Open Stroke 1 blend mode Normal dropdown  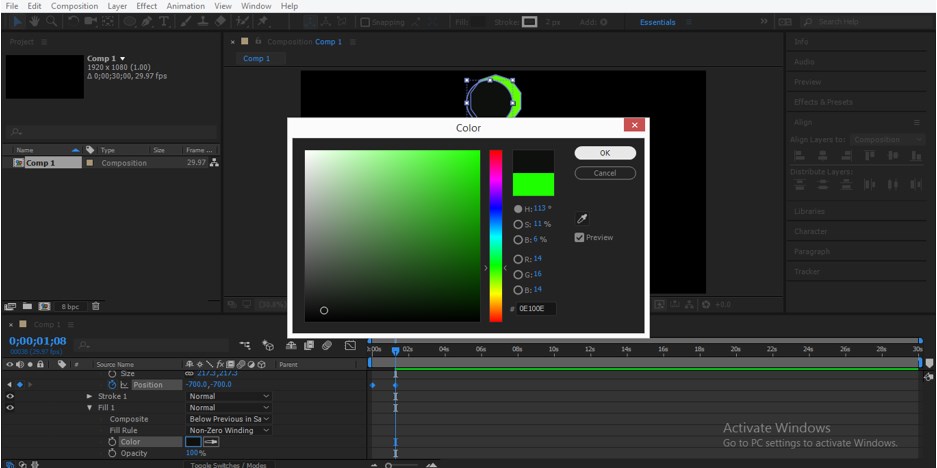229,396
